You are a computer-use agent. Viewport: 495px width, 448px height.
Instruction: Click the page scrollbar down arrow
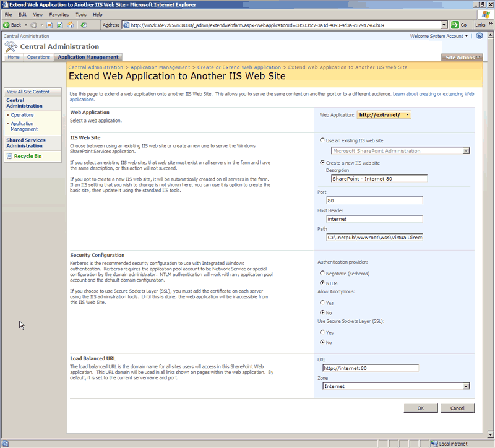point(490,435)
